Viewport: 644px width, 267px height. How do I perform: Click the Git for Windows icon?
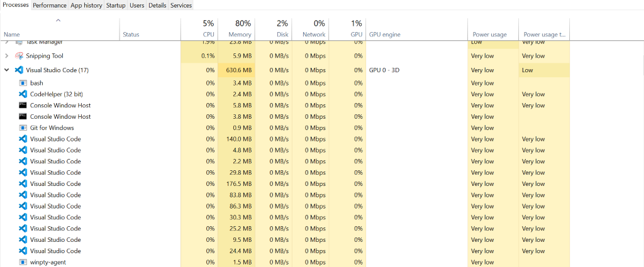click(x=23, y=128)
